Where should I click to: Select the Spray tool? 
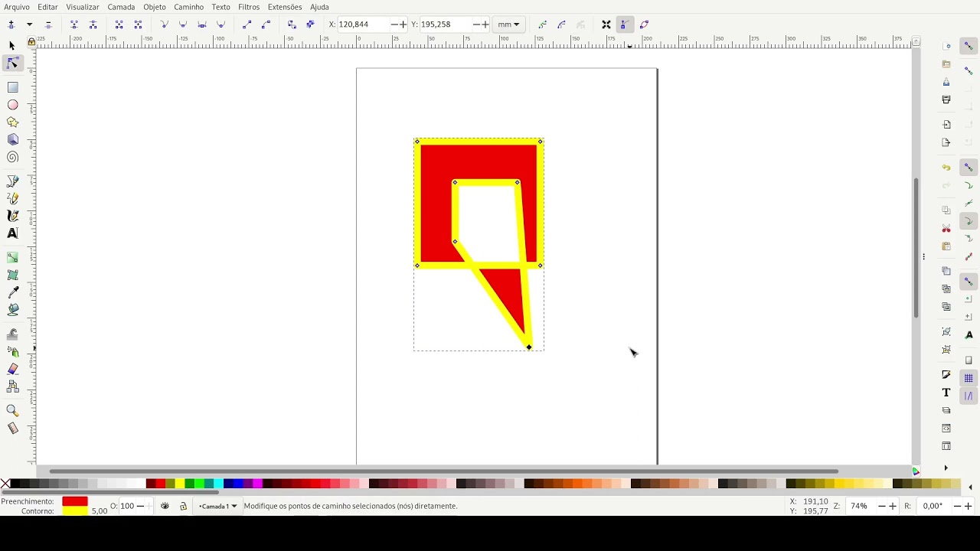click(x=12, y=352)
